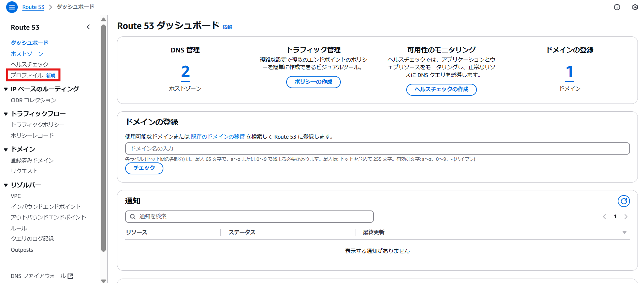Focus the 通知を検索 search field
Screen dimensions: 644x283
(x=249, y=217)
